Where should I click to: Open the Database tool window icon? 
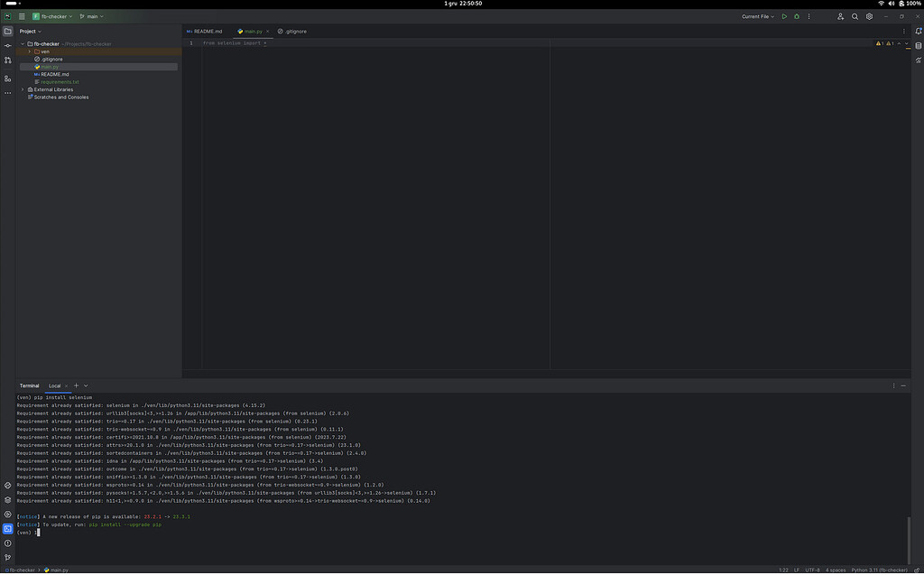918,44
